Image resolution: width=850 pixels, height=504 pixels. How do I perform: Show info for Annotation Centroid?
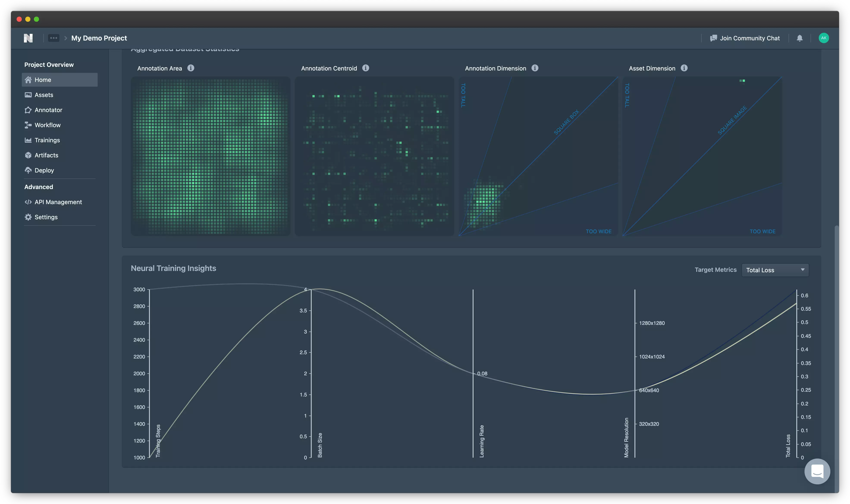coord(365,68)
